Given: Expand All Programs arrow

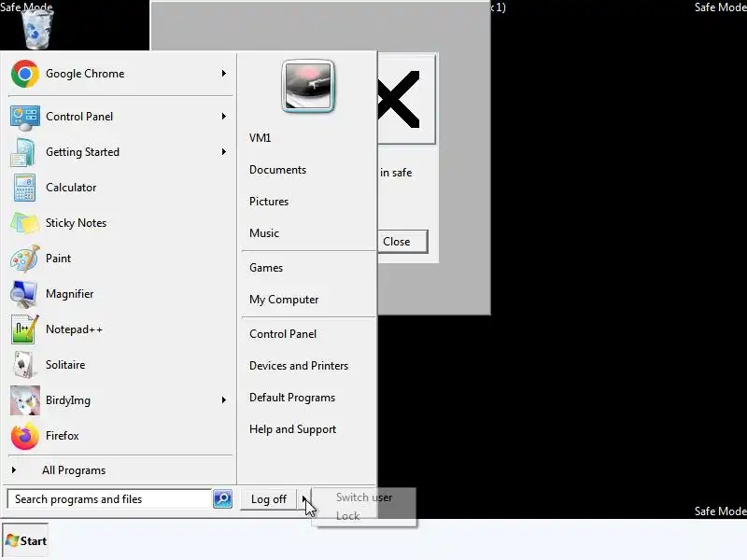Looking at the screenshot, I should pyautogui.click(x=14, y=470).
